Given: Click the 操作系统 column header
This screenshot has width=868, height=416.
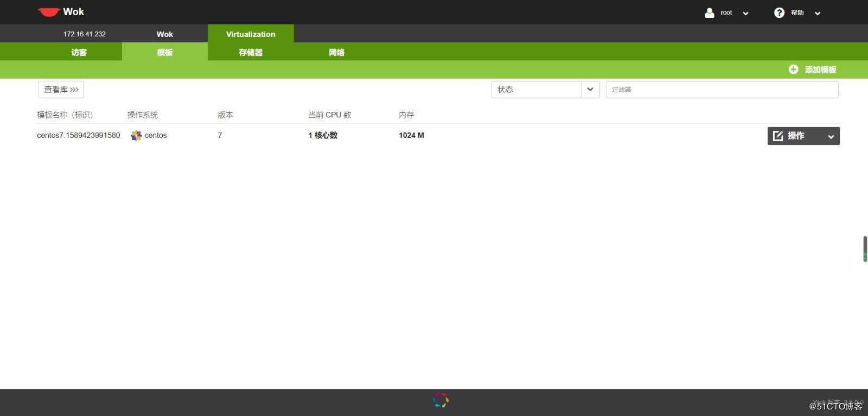Looking at the screenshot, I should tap(143, 115).
